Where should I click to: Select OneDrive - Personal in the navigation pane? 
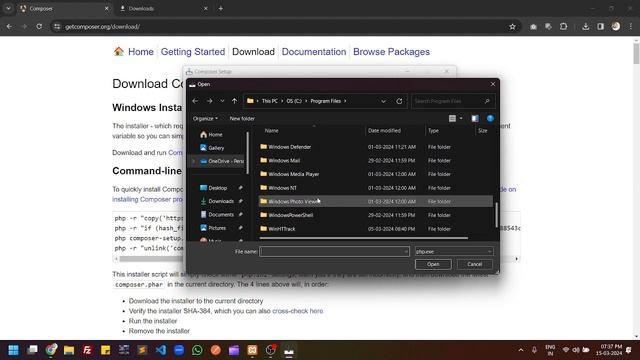pos(222,161)
